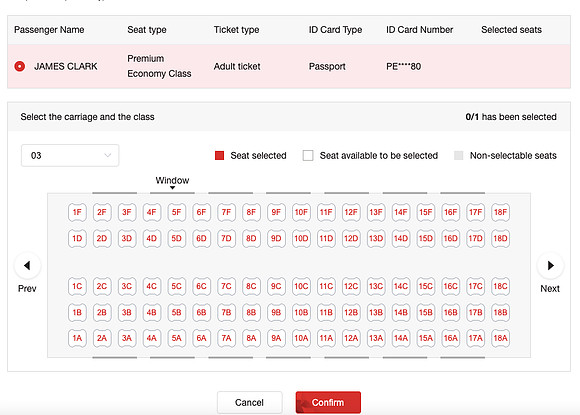Click the Seat available legend box
Screen dimensions: 580x415
[x=308, y=155]
